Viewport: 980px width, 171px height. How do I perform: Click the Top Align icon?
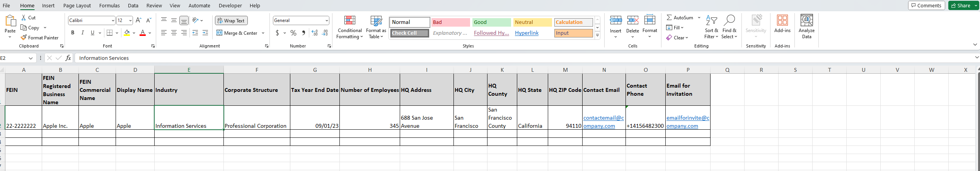point(164,20)
